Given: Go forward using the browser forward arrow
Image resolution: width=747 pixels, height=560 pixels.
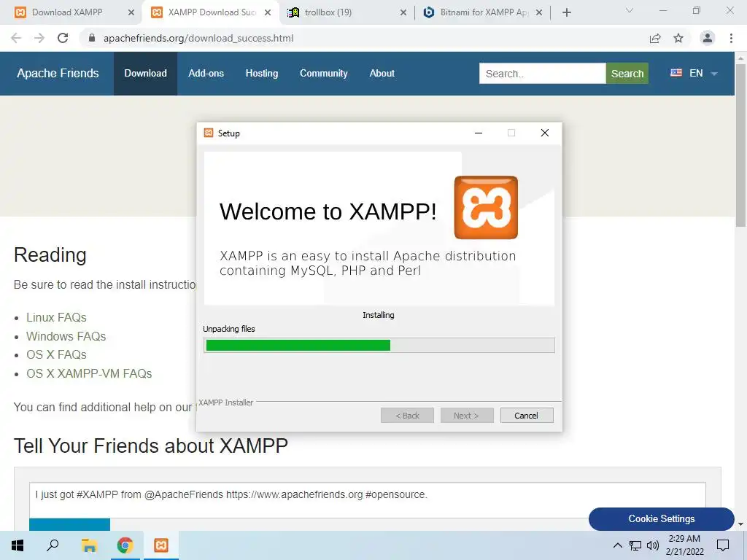Looking at the screenshot, I should pos(39,38).
